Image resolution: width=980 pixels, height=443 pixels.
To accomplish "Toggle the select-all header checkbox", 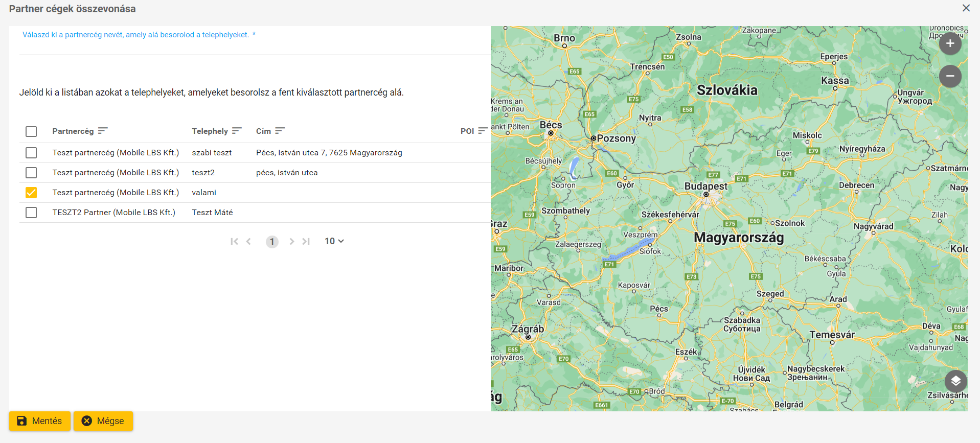I will pos(31,131).
